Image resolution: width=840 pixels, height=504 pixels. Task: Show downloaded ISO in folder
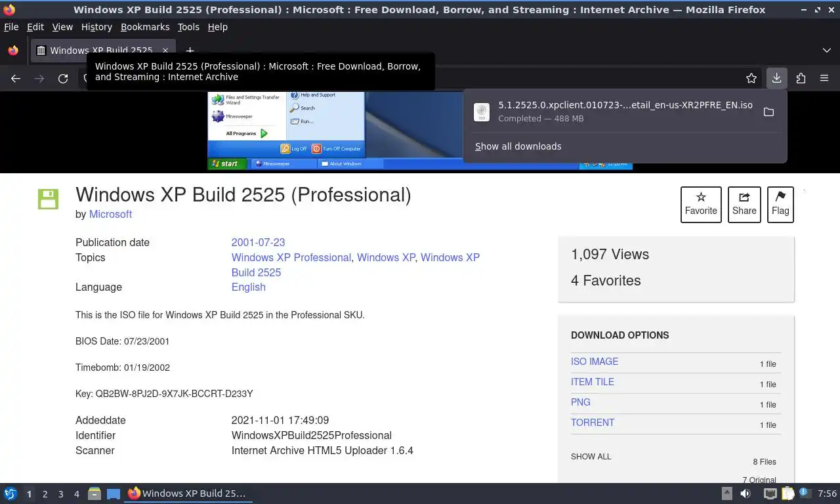point(768,112)
